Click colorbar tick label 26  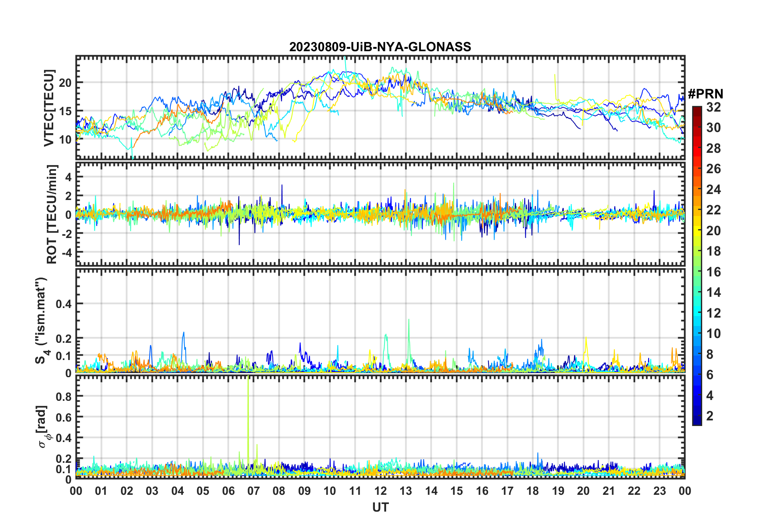(713, 169)
